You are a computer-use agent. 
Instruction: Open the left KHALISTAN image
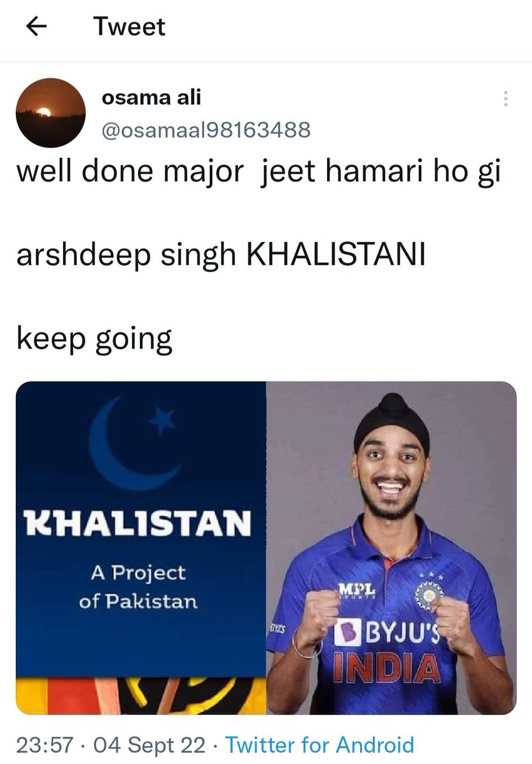click(141, 548)
